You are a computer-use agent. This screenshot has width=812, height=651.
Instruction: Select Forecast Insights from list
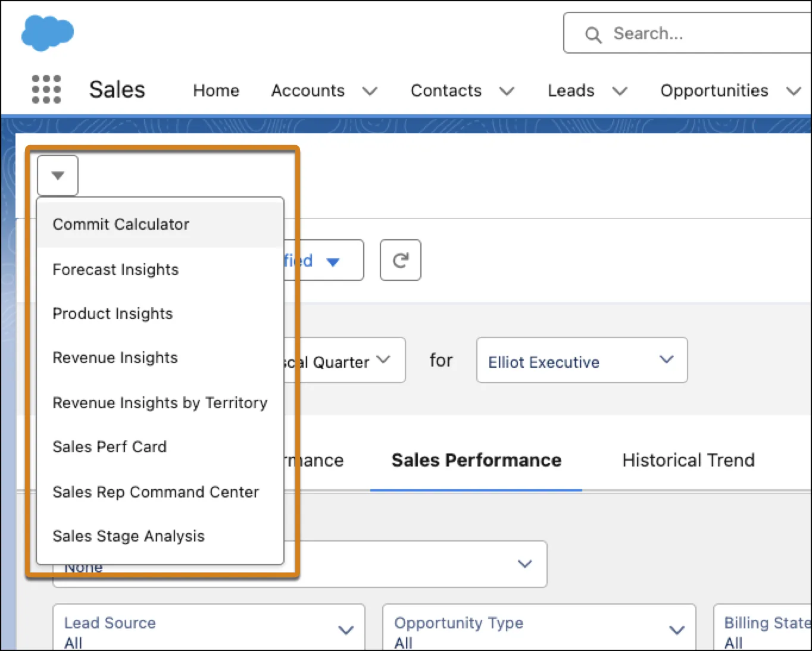coord(160,270)
